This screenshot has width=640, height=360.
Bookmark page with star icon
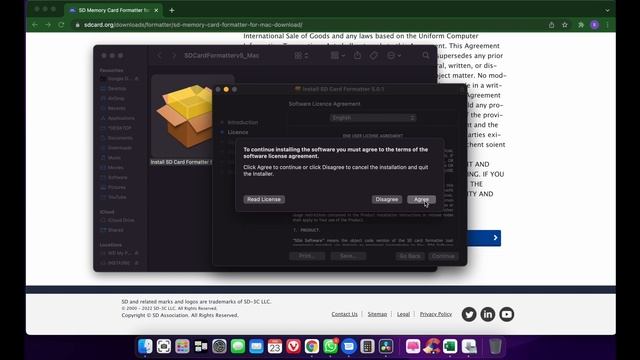click(x=565, y=25)
